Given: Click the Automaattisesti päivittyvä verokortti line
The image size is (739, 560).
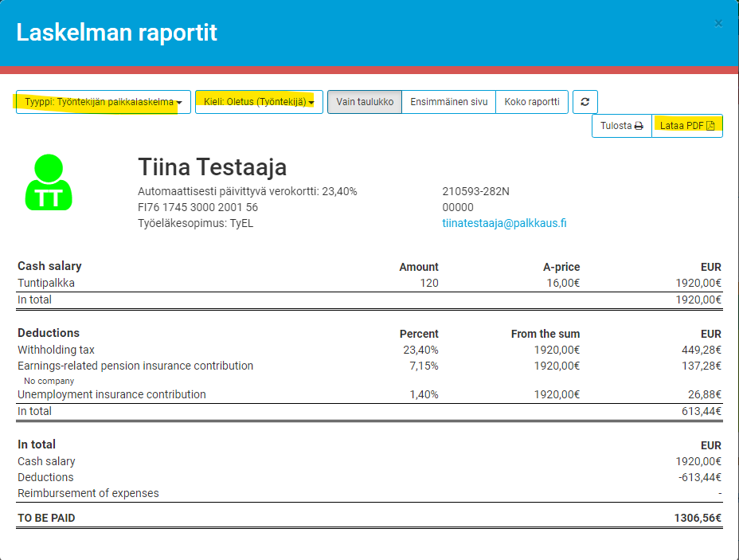Looking at the screenshot, I should point(248,191).
